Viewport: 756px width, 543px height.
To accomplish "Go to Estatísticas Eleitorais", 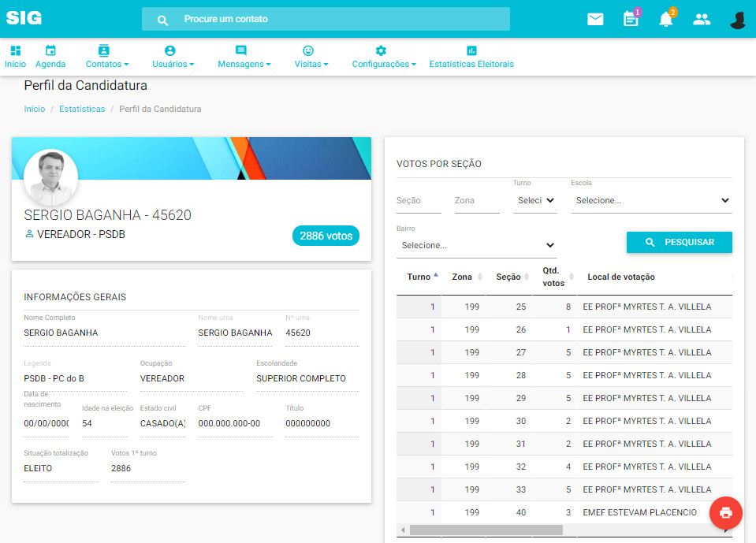I will pos(471,57).
